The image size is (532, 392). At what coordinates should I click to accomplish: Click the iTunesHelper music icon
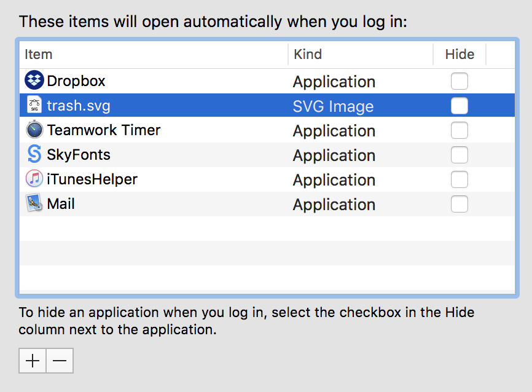(x=34, y=179)
